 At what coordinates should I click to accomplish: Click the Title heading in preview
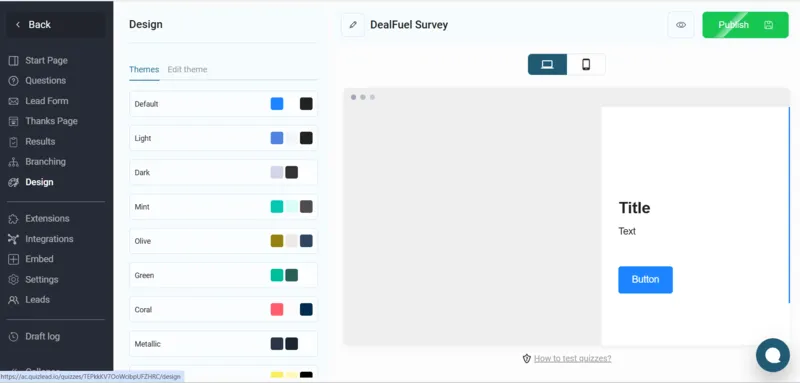click(x=634, y=208)
